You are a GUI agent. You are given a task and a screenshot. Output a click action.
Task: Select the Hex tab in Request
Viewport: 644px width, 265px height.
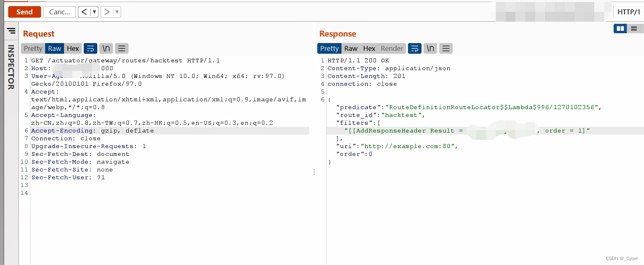[x=73, y=48]
